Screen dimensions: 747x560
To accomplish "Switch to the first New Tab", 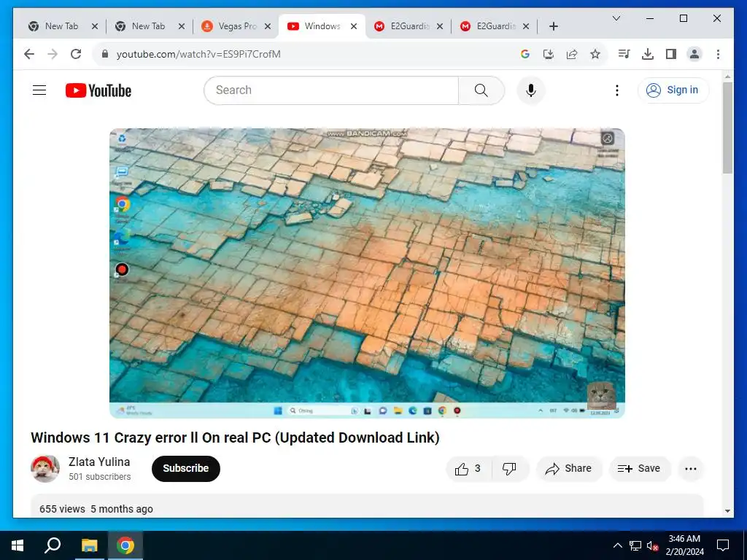I will coord(62,26).
